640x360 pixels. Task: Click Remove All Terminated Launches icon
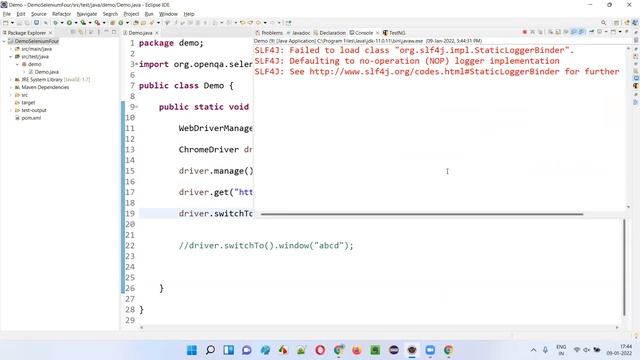(x=540, y=32)
